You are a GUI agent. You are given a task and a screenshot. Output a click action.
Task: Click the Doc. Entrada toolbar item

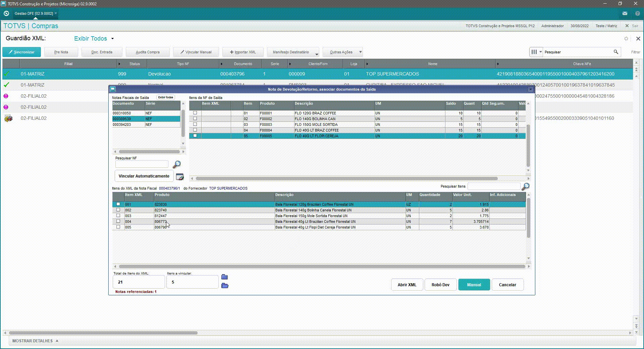pos(102,52)
